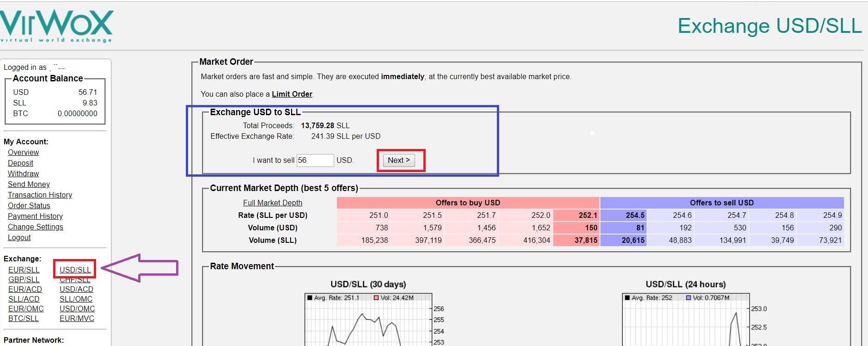The image size is (868, 346).
Task: Click USD volume cell 738
Action: point(363,228)
